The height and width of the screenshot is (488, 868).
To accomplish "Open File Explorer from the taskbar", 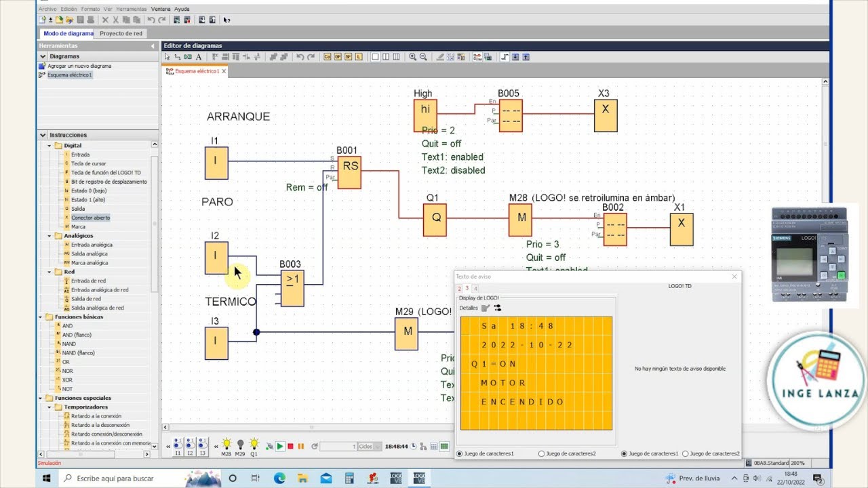I will click(302, 479).
